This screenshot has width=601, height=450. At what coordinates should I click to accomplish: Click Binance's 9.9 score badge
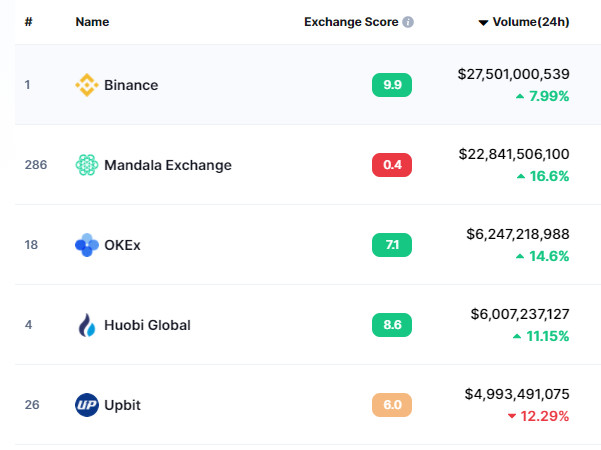pos(392,85)
